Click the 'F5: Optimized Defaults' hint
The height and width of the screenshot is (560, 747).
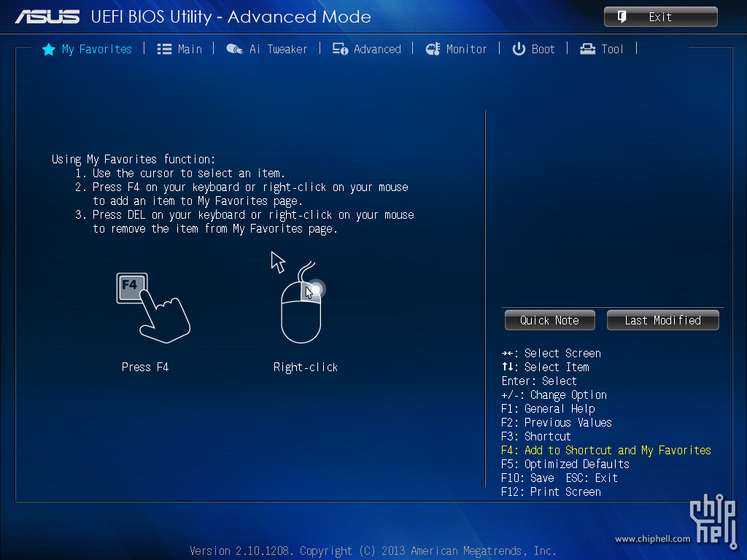pyautogui.click(x=565, y=464)
